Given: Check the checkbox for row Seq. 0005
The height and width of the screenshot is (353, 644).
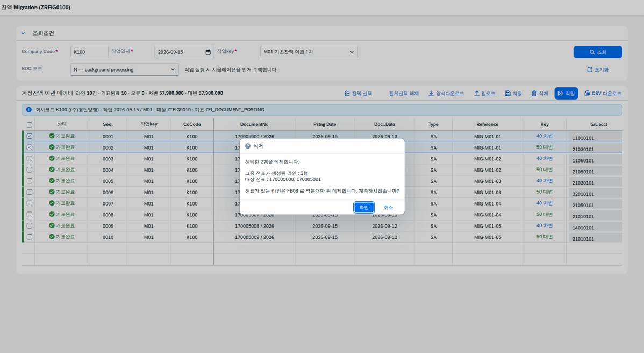Looking at the screenshot, I should point(30,181).
